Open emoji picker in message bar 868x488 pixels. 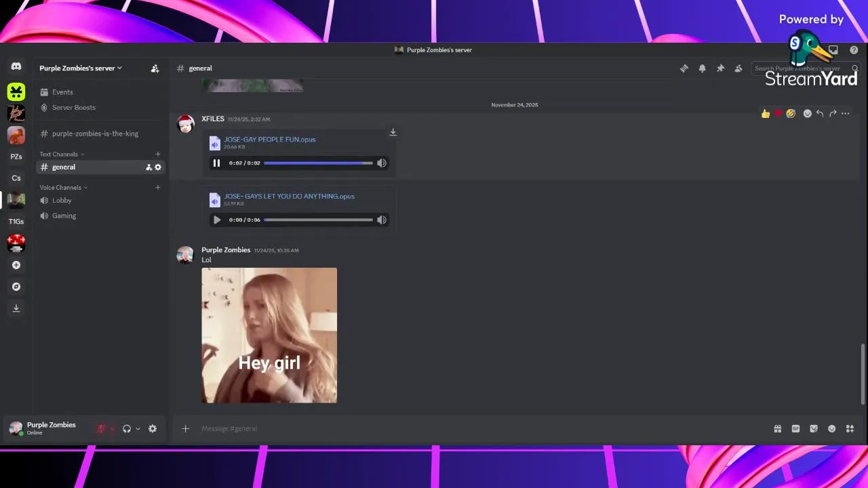point(832,429)
